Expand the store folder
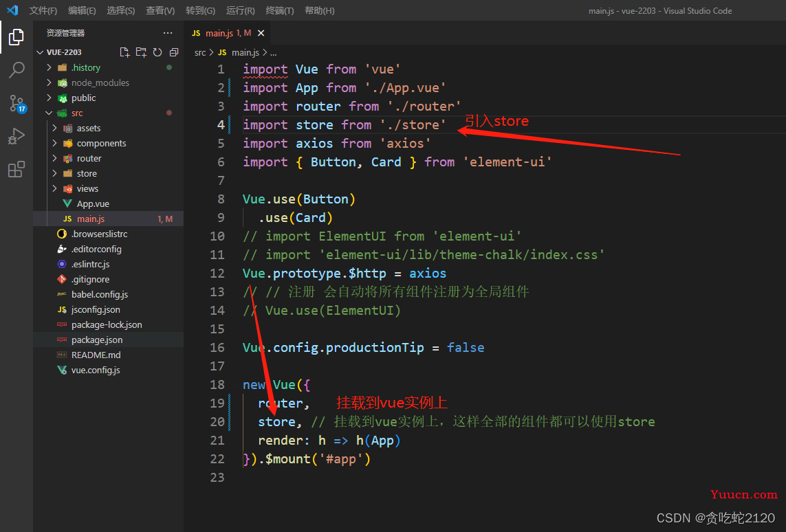The height and width of the screenshot is (532, 786). [x=108, y=173]
